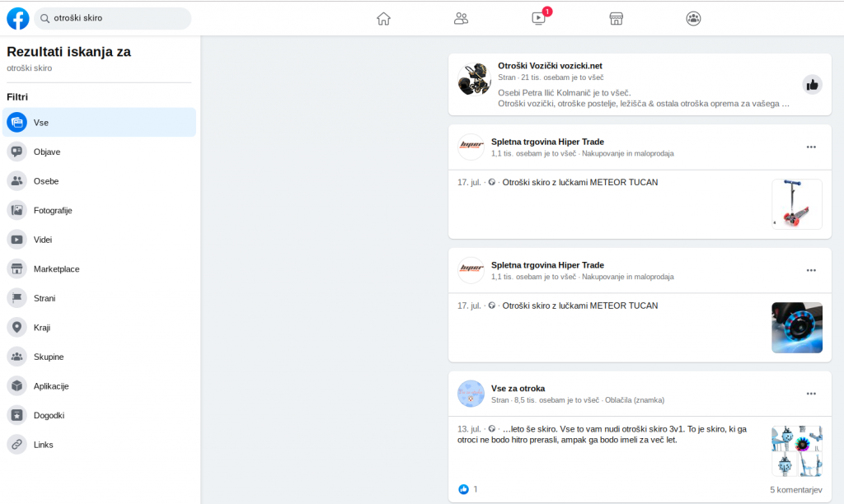Click the 'otroški skiro' search field
Viewport: 844px width, 504px height.
(x=112, y=18)
